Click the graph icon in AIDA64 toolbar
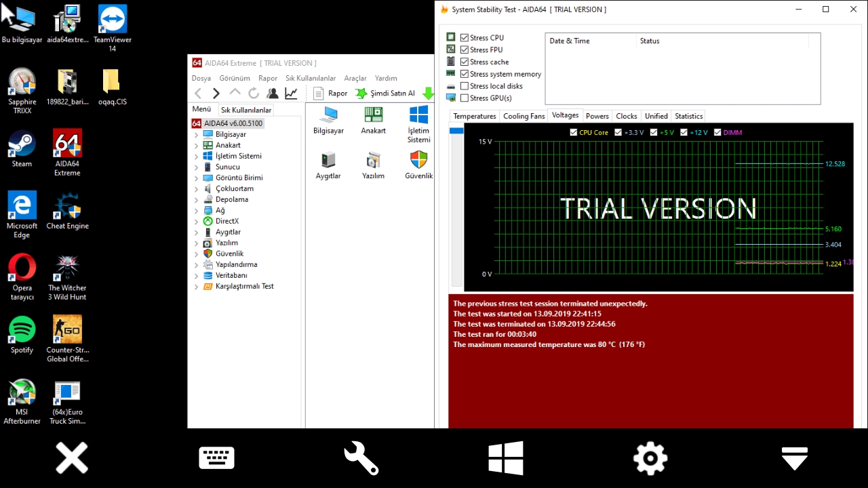The image size is (868, 488). point(291,94)
